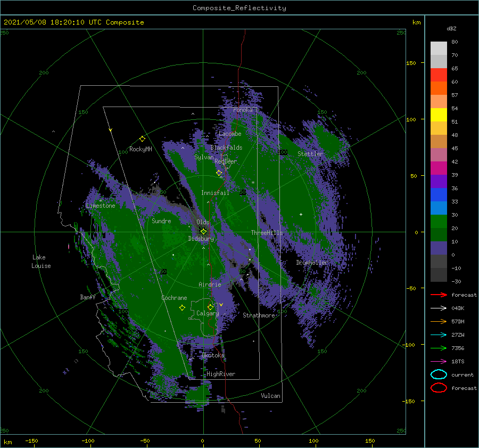Click white plus marker north of Drumheller
Image resolution: width=479 pixels, height=448 pixels.
click(x=301, y=214)
